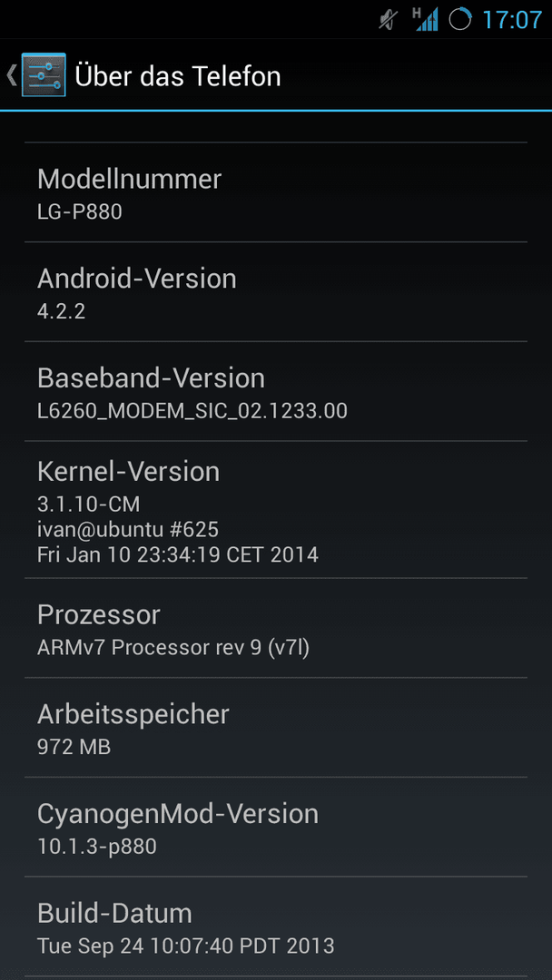The image size is (552, 980).
Task: Tap the Kernel-Version 3.1.10-CM entry
Action: click(276, 509)
